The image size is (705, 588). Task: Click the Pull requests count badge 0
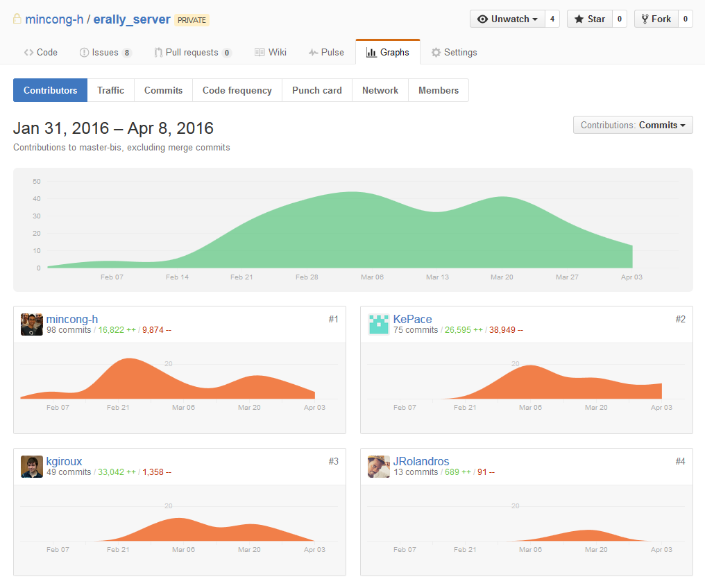click(227, 53)
